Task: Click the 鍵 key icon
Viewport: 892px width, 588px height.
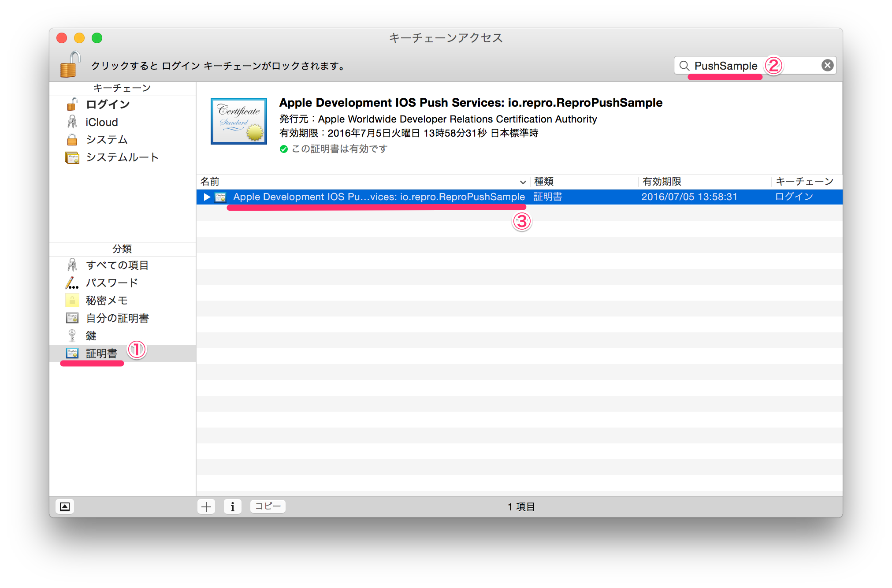Action: pyautogui.click(x=72, y=335)
